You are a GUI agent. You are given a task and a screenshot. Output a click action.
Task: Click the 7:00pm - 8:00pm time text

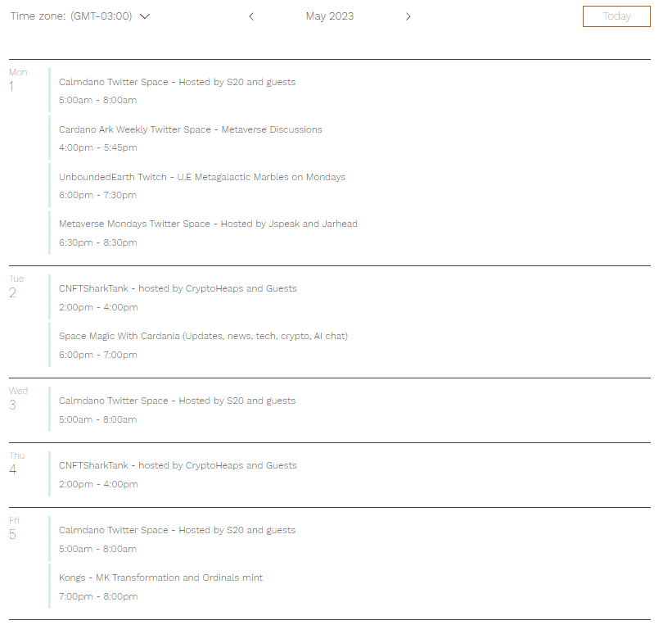click(98, 596)
